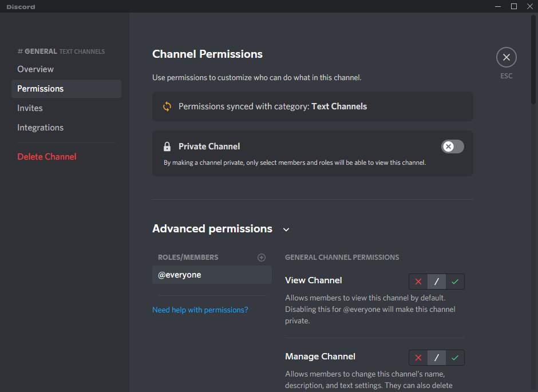This screenshot has width=538, height=392.
Task: Allow View Channel with the green checkmark
Action: tap(455, 281)
